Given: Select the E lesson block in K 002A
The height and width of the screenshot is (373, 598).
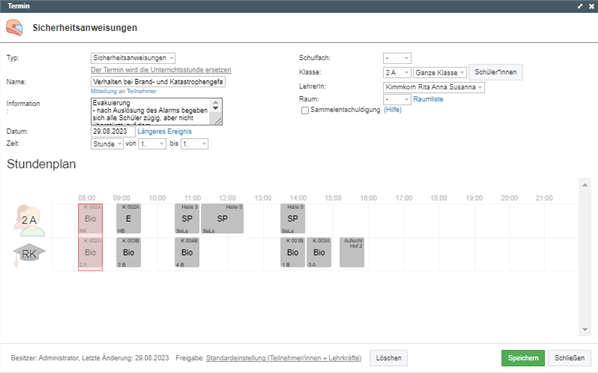Looking at the screenshot, I should pos(129,219).
